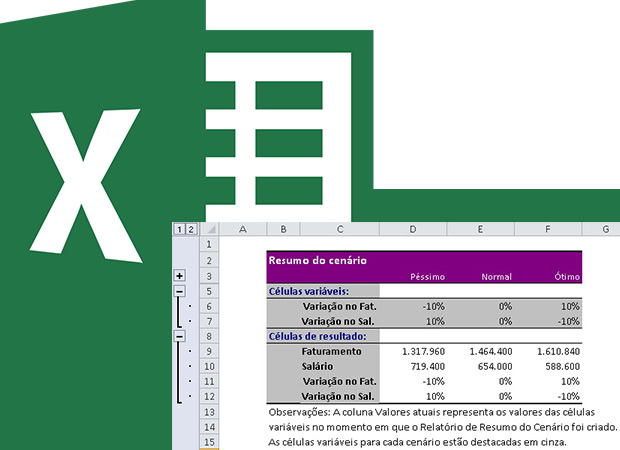620x450 pixels.
Task: Click the 'Ótimo' column label
Action: pos(567,276)
